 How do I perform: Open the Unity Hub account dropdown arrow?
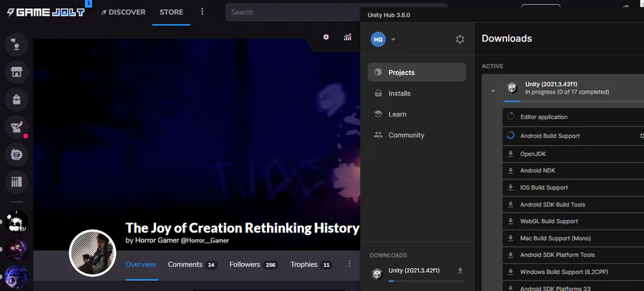pyautogui.click(x=394, y=39)
